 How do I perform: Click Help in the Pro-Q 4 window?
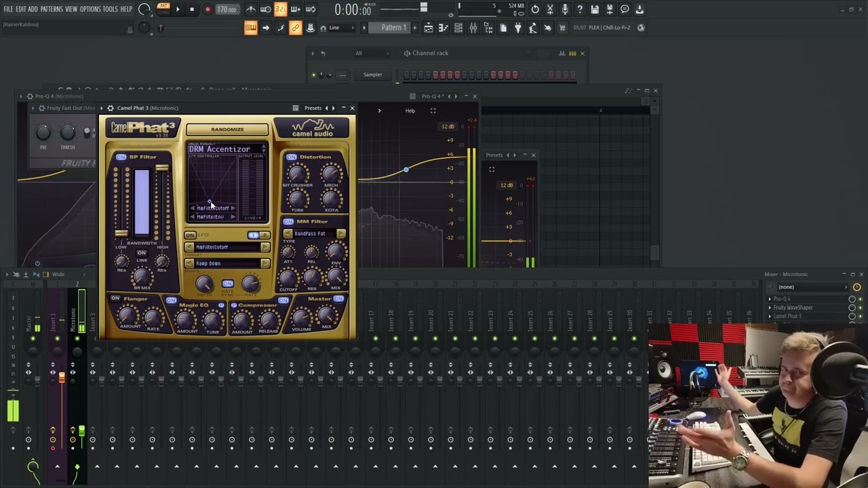point(410,111)
